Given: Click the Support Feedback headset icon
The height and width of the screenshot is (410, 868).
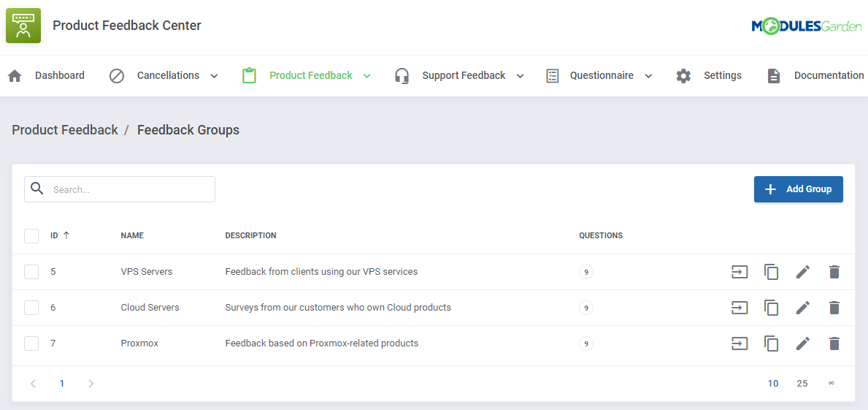Looking at the screenshot, I should (x=402, y=76).
